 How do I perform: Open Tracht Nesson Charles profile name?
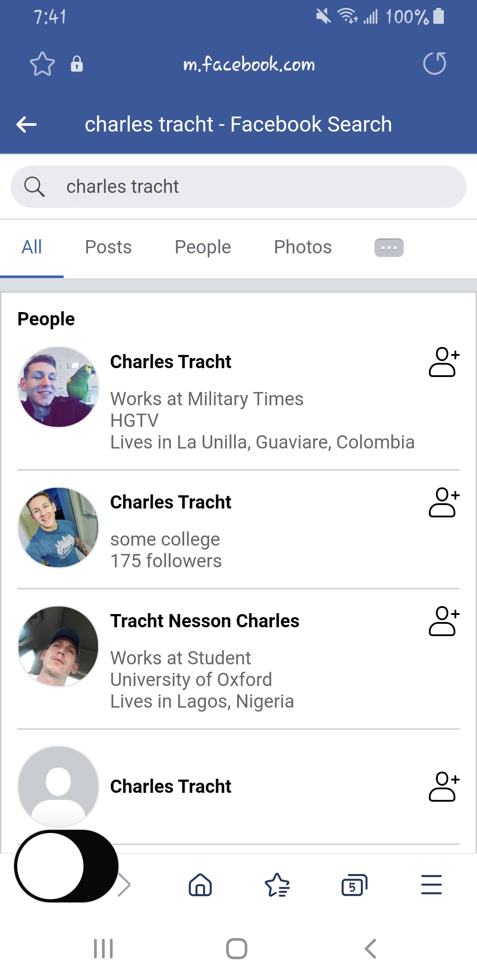204,621
